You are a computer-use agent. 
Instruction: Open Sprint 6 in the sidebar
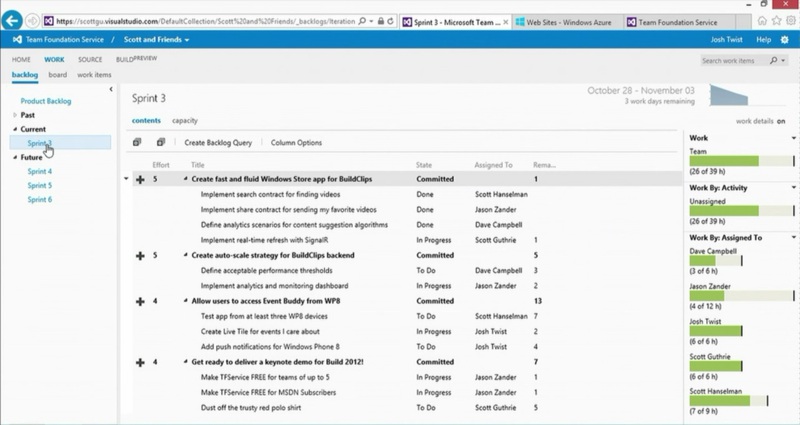tap(40, 199)
